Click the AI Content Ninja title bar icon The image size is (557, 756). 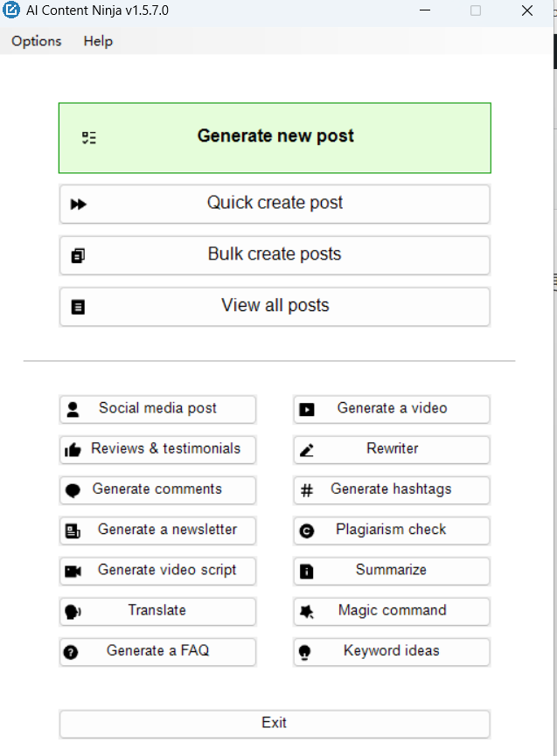[12, 11]
